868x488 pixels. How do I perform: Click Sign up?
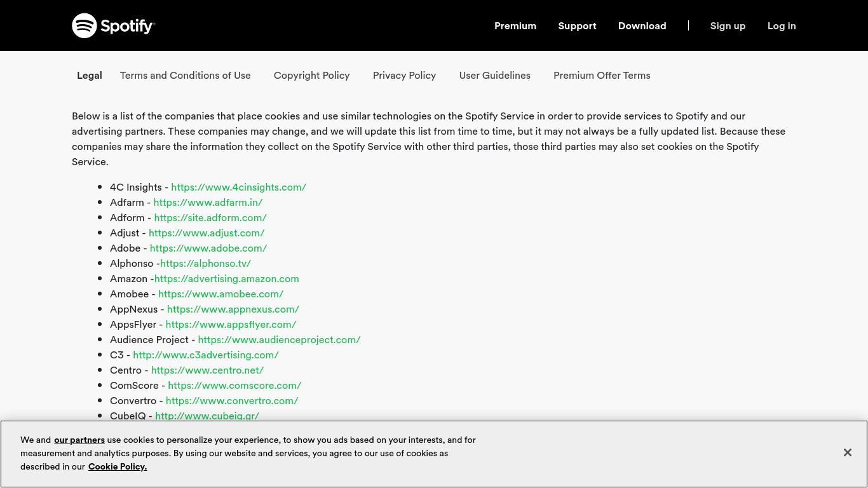tap(728, 25)
